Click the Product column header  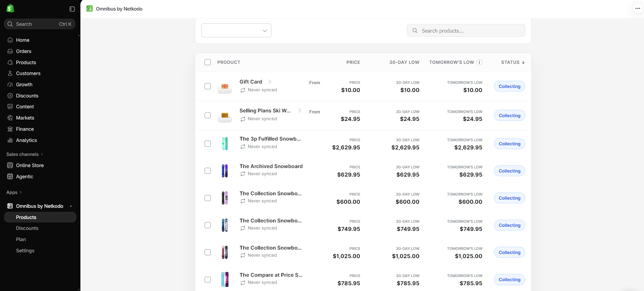click(229, 62)
